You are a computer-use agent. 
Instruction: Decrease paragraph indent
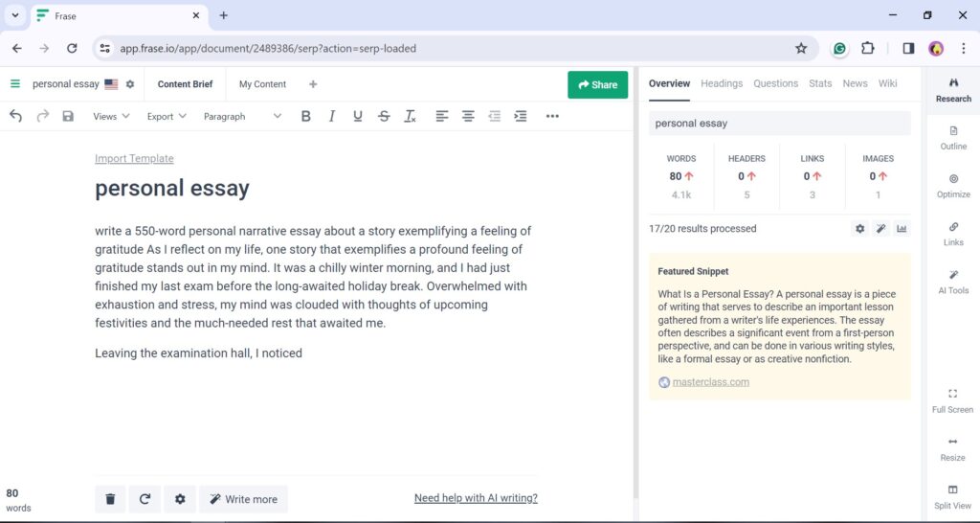495,116
